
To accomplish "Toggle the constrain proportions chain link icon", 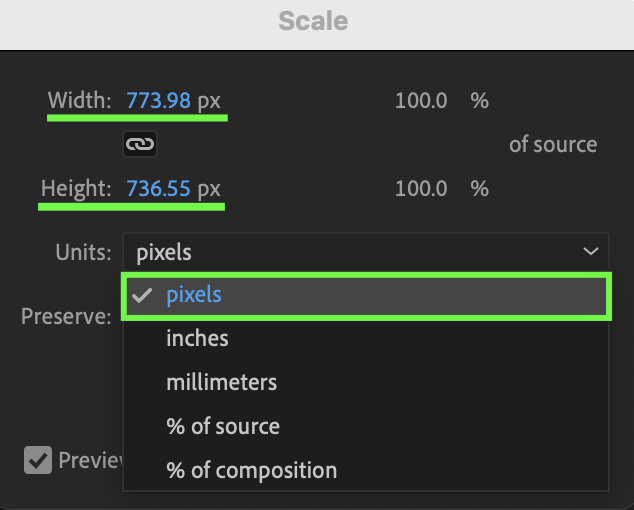I will coord(140,144).
